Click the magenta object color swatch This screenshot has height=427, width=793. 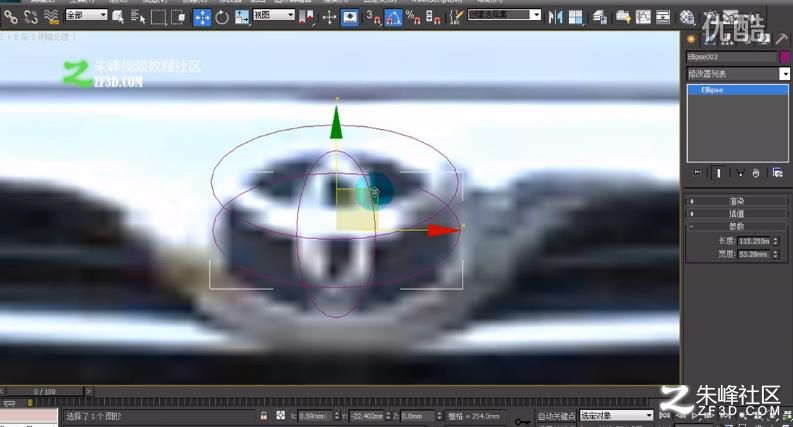(x=784, y=57)
